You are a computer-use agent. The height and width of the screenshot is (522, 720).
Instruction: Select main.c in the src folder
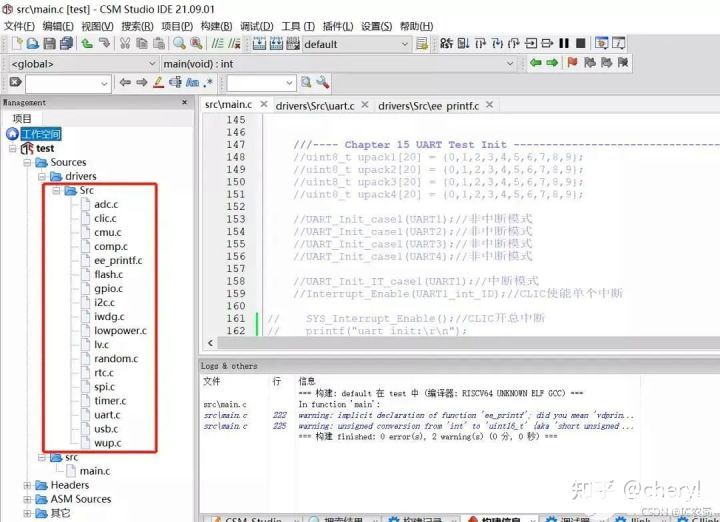[95, 471]
